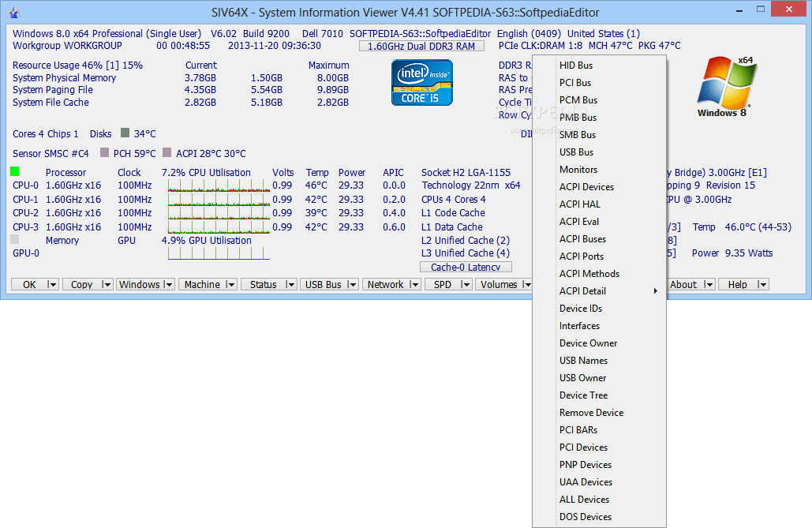Choose ACPI HAL menu entry
The image size is (812, 528).
click(599, 204)
